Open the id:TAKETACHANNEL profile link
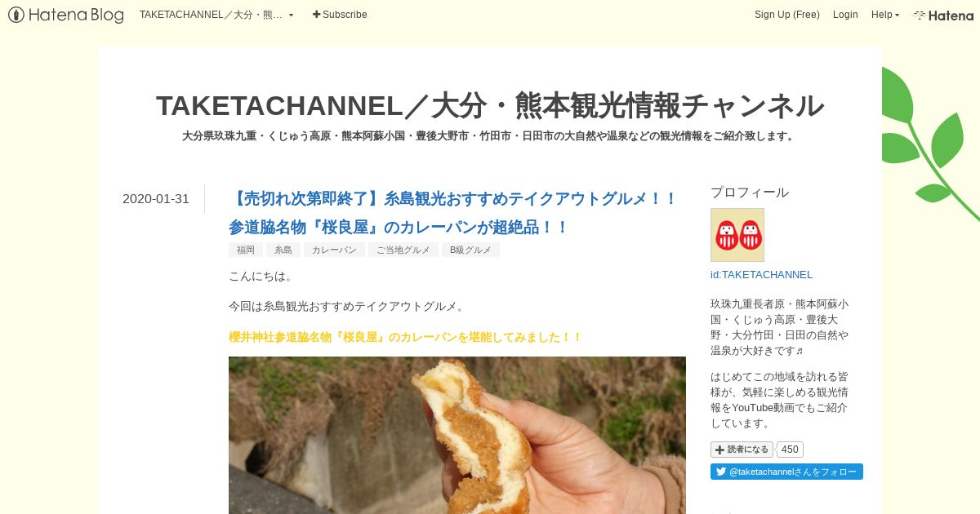This screenshot has height=514, width=980. pos(761,275)
